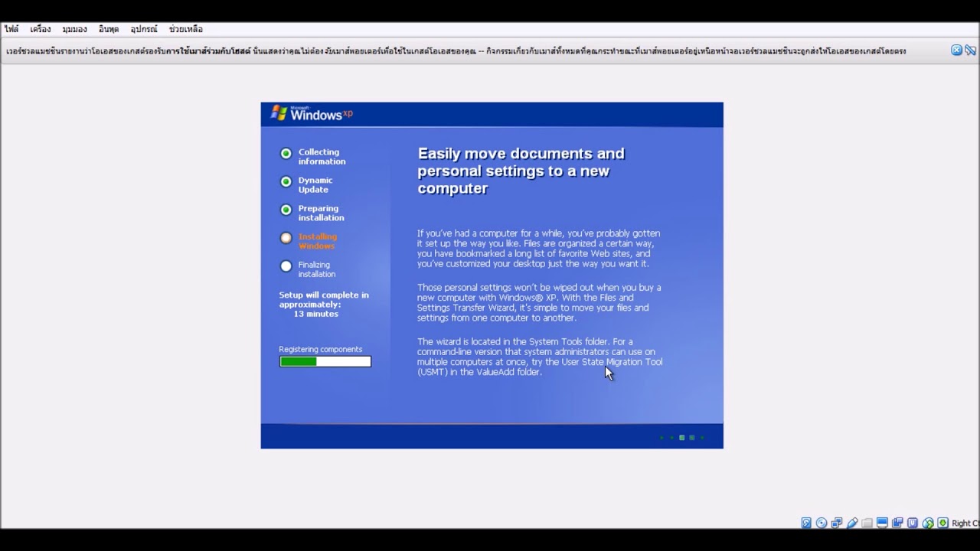Open the ช่วยเหลือ (Help) menu
This screenshot has height=551, width=980.
point(186,29)
